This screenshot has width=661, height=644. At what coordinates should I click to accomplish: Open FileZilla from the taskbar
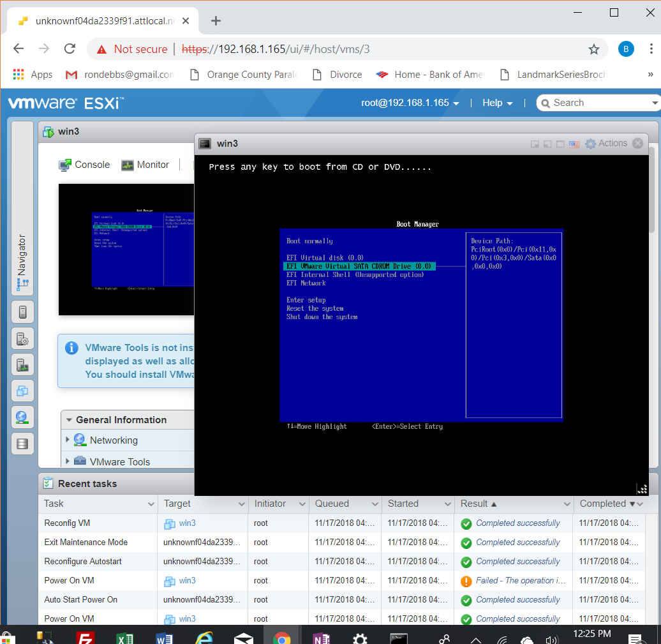point(85,638)
